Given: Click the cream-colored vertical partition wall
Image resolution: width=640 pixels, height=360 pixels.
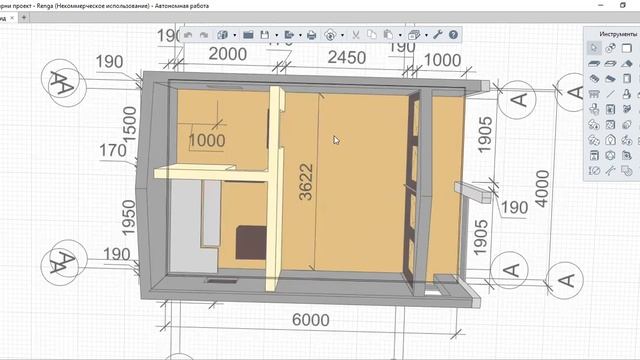Looking at the screenshot, I should (275, 188).
